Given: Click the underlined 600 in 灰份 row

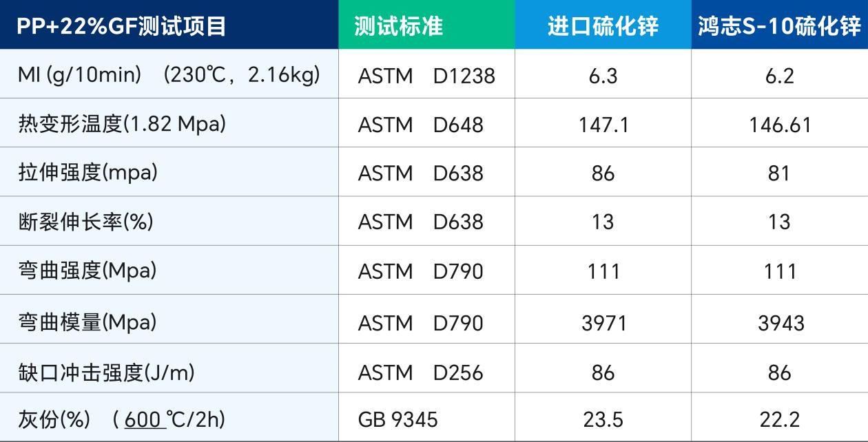Looking at the screenshot, I should [144, 419].
